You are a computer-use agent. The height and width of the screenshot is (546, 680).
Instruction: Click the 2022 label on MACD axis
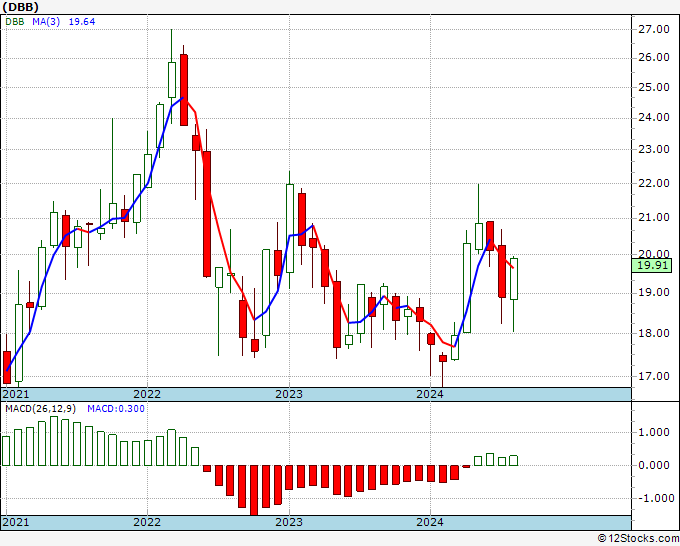[147, 522]
